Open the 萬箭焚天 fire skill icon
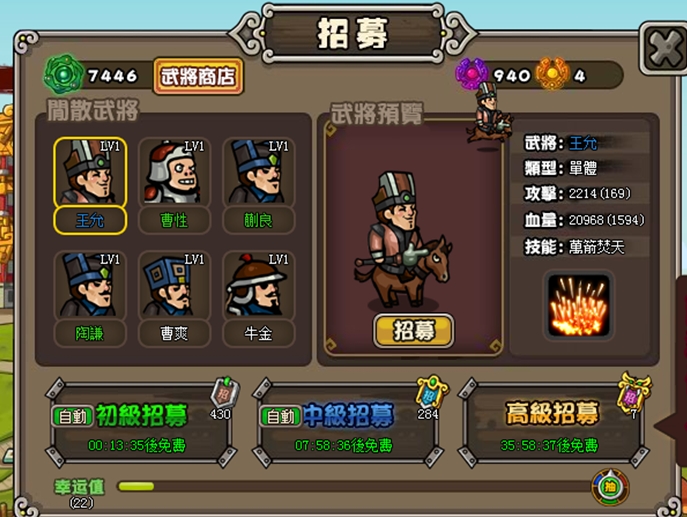Screen dimensions: 687x517 [578, 305]
